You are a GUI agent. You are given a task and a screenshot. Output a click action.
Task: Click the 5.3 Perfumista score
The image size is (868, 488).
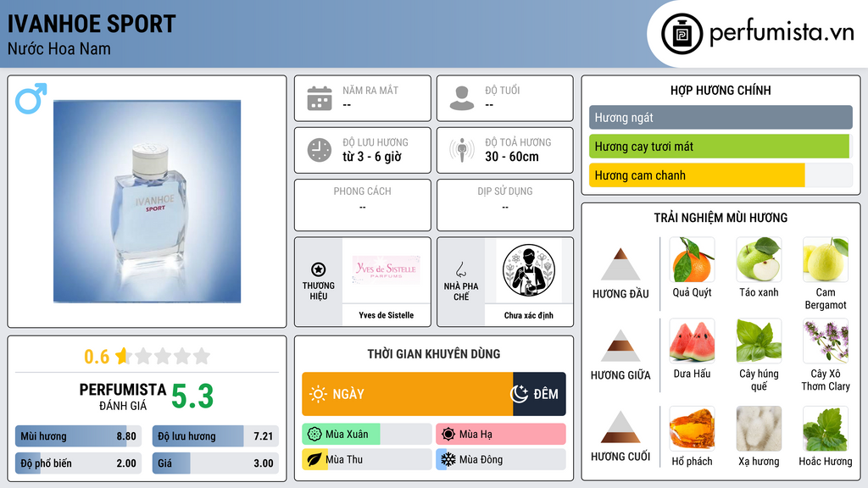pyautogui.click(x=192, y=396)
